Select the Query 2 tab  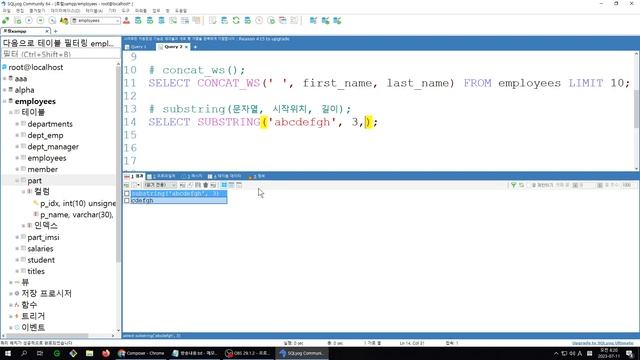click(172, 47)
